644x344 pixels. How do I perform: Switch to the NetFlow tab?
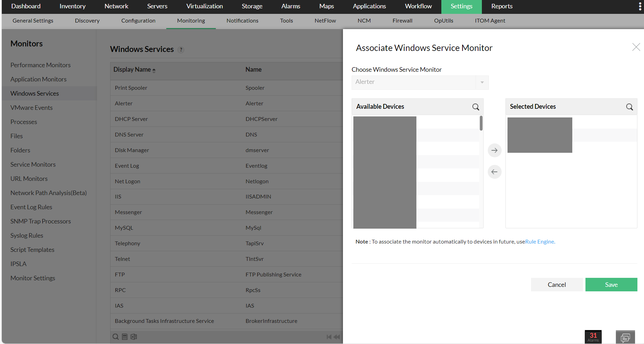coord(325,21)
